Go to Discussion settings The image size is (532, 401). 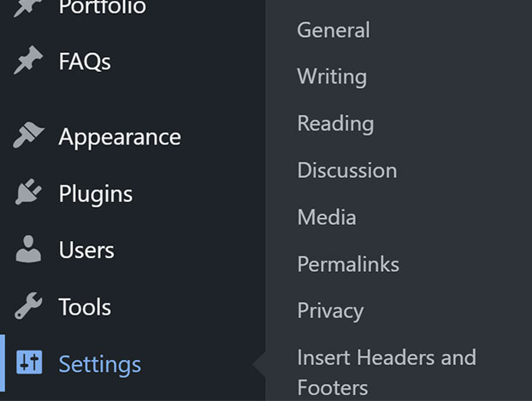(x=347, y=170)
